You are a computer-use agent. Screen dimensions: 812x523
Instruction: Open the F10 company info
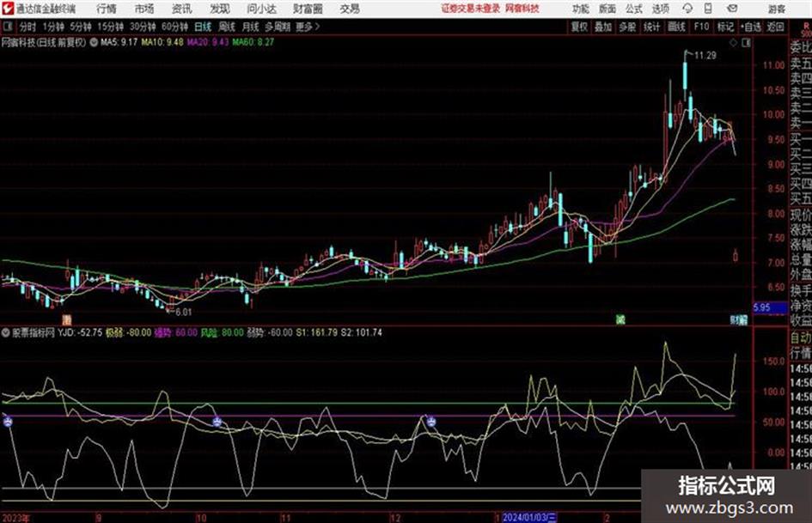point(701,27)
